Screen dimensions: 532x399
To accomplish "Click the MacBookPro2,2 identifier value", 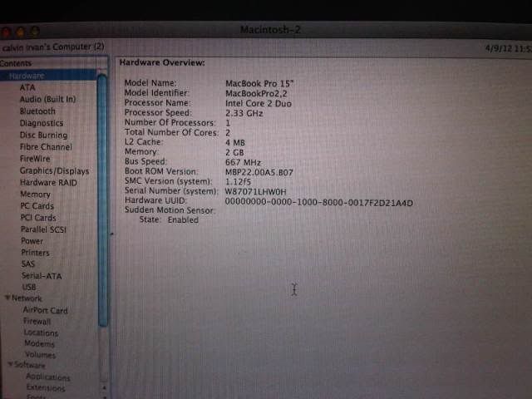I will point(256,93).
